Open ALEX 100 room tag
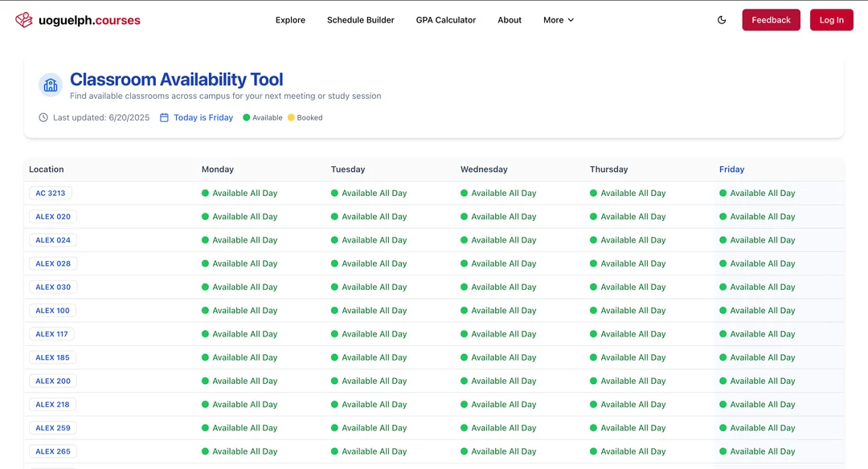Image resolution: width=868 pixels, height=469 pixels. [52, 310]
